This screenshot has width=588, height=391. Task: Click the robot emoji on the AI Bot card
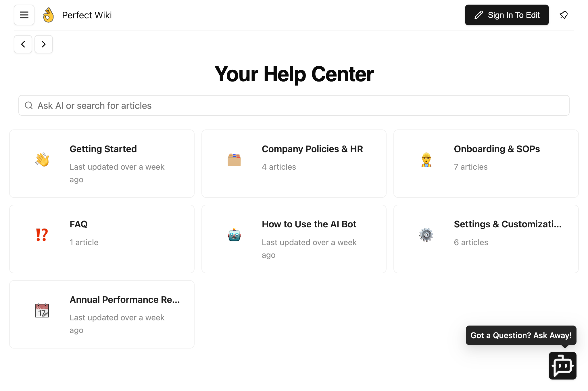click(x=235, y=235)
